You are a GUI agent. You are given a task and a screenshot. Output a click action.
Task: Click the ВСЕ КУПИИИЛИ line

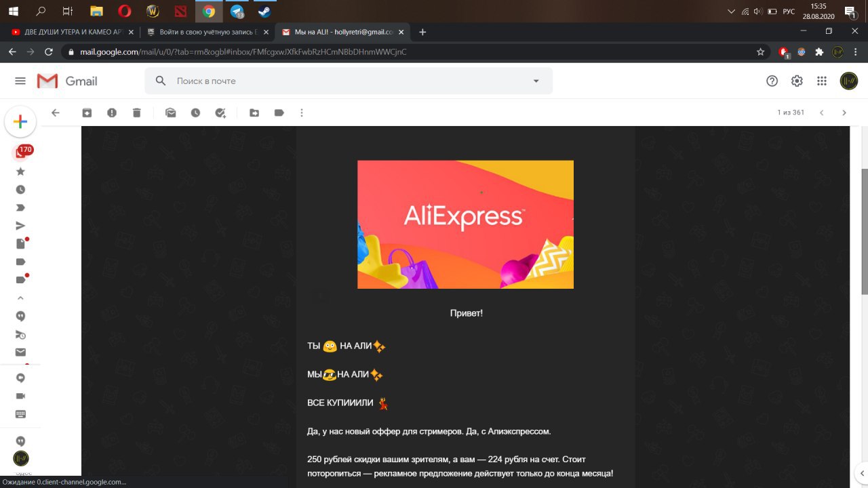pyautogui.click(x=348, y=403)
